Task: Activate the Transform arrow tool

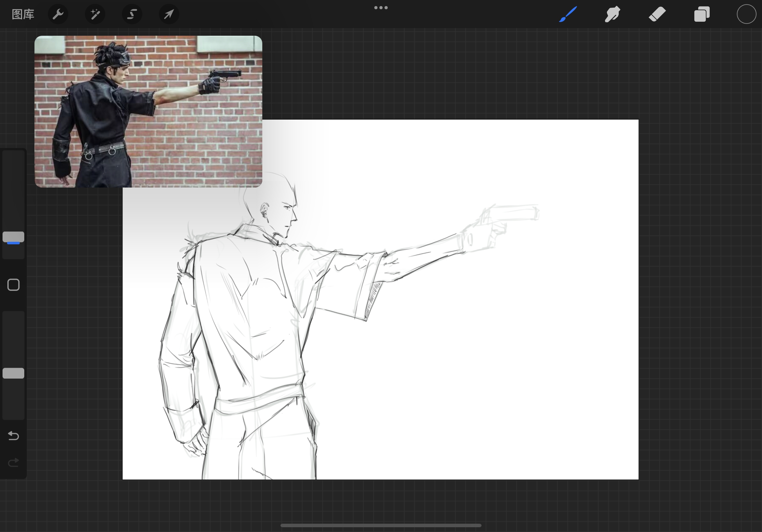Action: pos(169,14)
